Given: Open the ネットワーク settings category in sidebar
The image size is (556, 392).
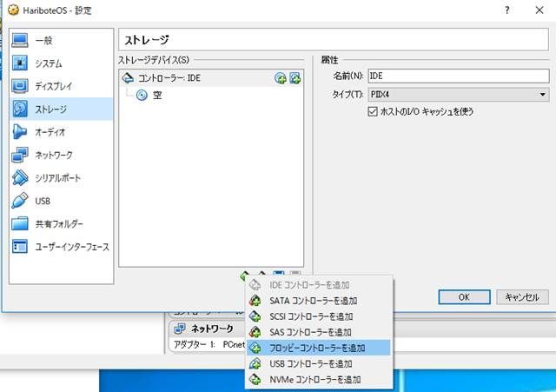Looking at the screenshot, I should [x=61, y=155].
